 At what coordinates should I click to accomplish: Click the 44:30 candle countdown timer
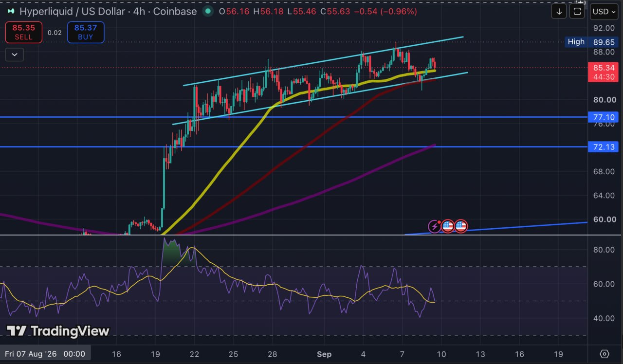603,77
